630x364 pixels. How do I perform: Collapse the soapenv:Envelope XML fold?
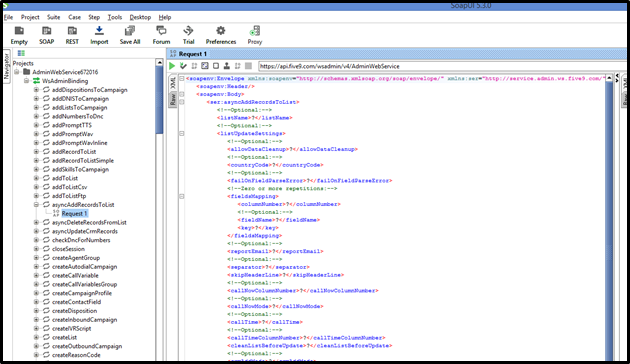click(182, 78)
